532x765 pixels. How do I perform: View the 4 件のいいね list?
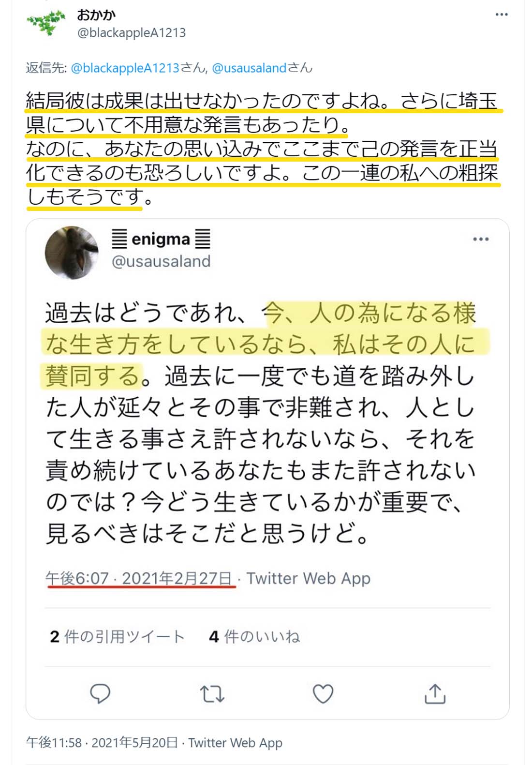[x=254, y=636]
